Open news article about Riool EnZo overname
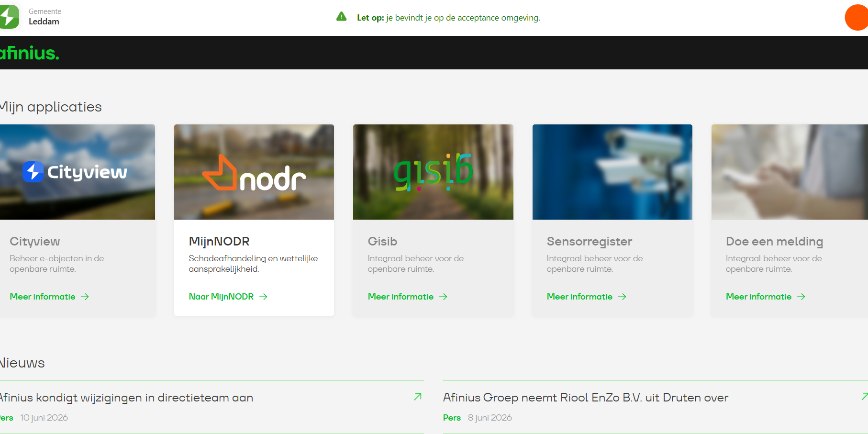Image resolution: width=868 pixels, height=434 pixels. click(586, 398)
